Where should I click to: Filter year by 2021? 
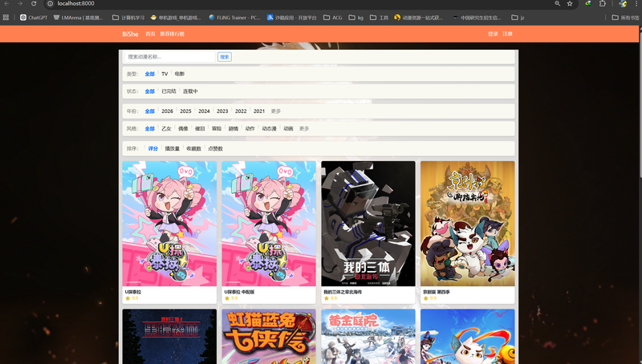[259, 111]
